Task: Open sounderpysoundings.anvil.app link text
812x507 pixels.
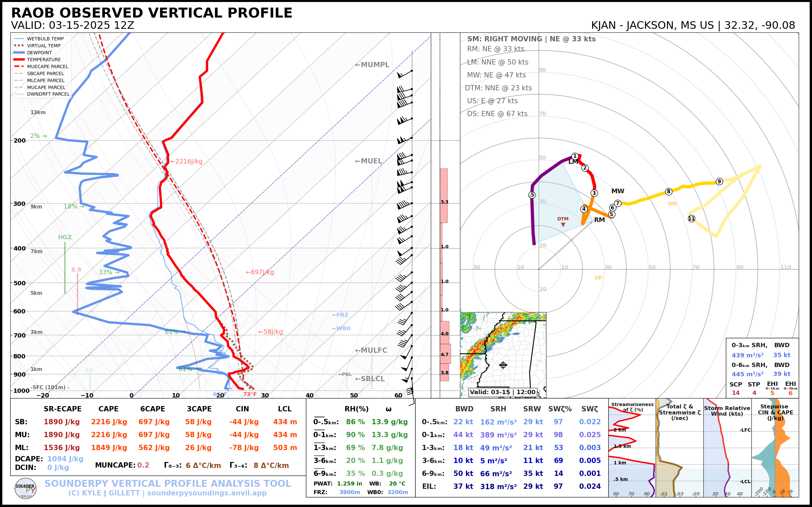Action: click(207, 493)
